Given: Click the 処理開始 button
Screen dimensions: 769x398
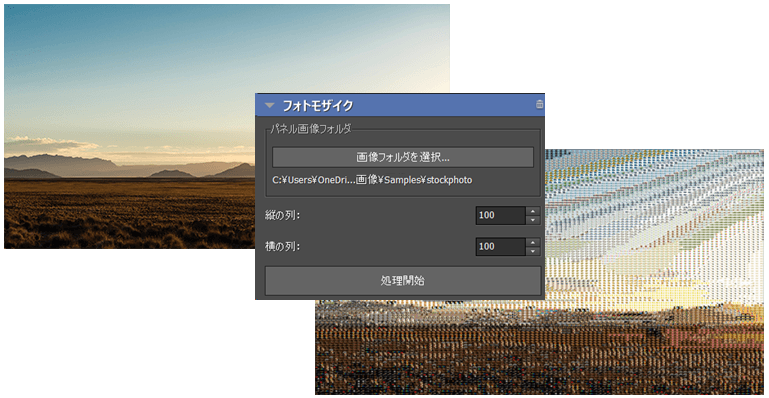Looking at the screenshot, I should coord(403,281).
